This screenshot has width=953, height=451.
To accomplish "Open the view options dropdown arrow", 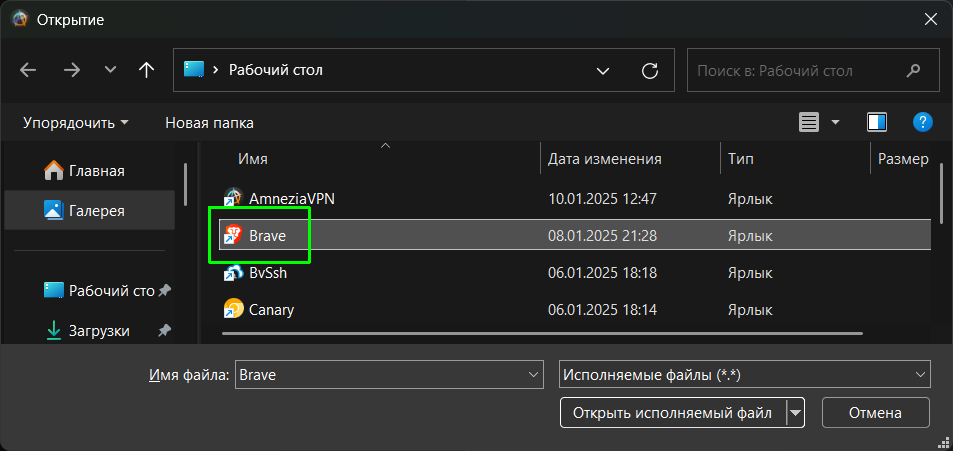I will pyautogui.click(x=835, y=123).
